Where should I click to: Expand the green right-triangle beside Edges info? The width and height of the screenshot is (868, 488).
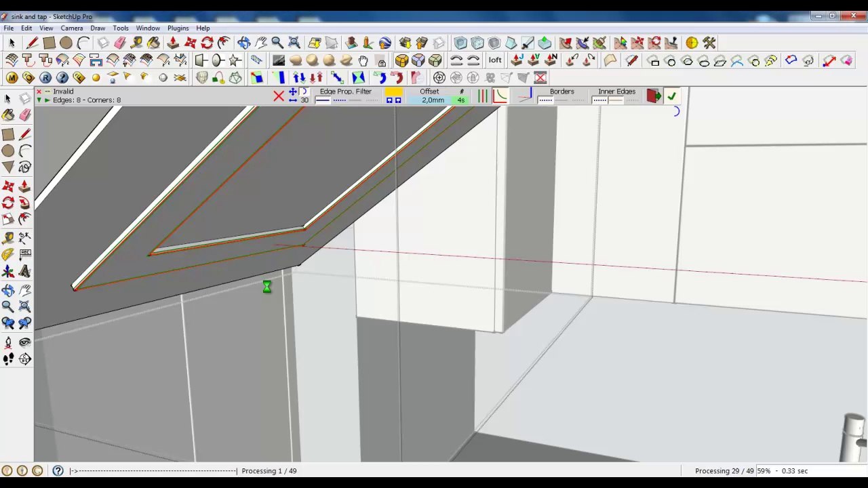[x=47, y=100]
